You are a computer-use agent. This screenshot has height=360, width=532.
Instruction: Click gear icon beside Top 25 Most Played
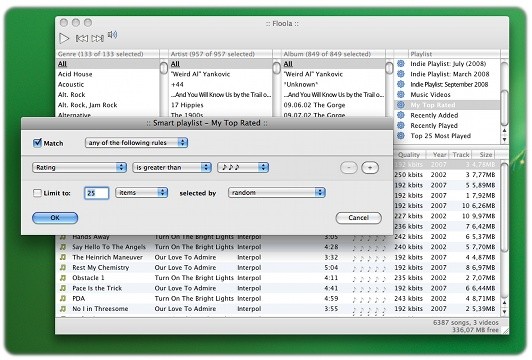point(401,135)
